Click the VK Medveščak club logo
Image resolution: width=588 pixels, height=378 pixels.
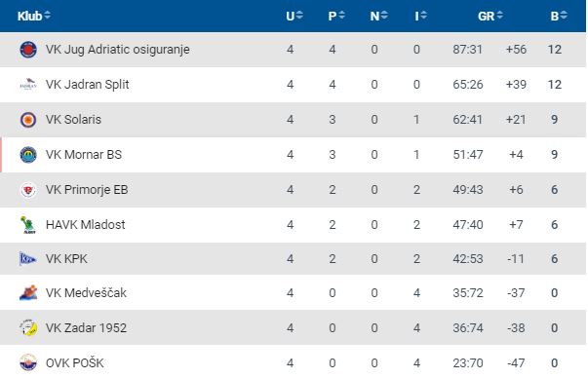[x=28, y=293]
